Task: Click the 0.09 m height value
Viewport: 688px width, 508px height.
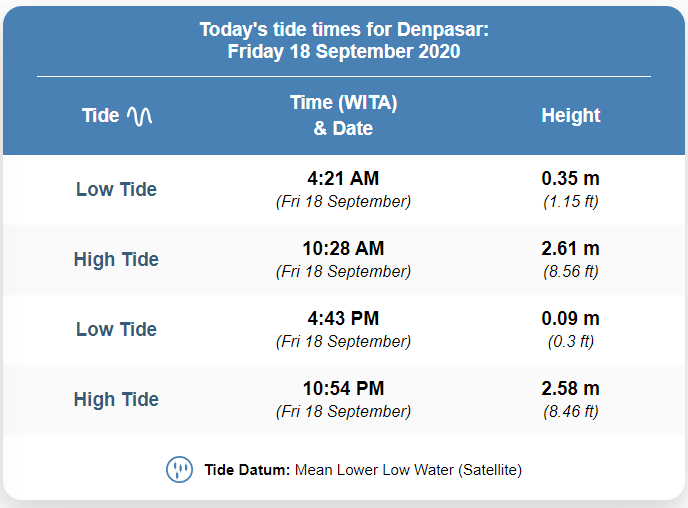Action: 570,318
